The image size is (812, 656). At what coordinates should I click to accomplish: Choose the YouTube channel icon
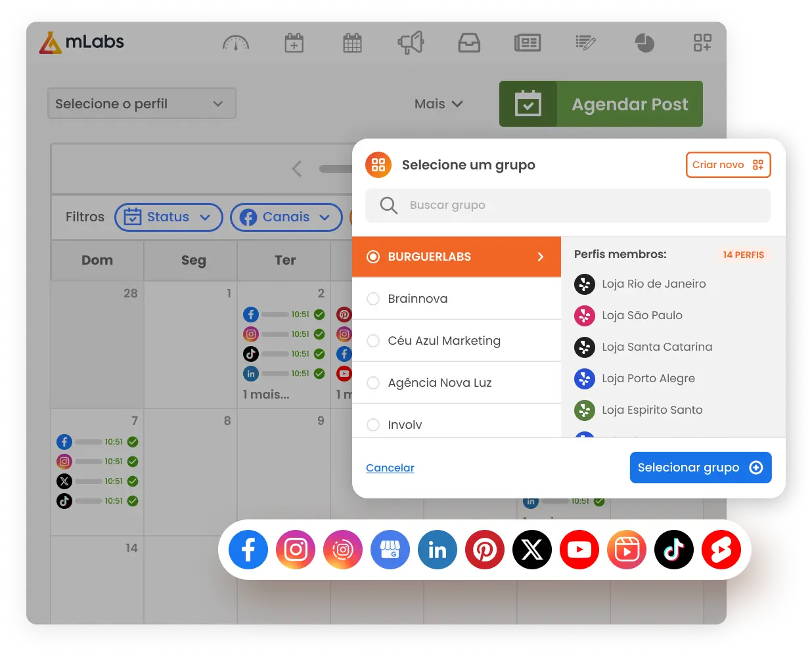(579, 550)
